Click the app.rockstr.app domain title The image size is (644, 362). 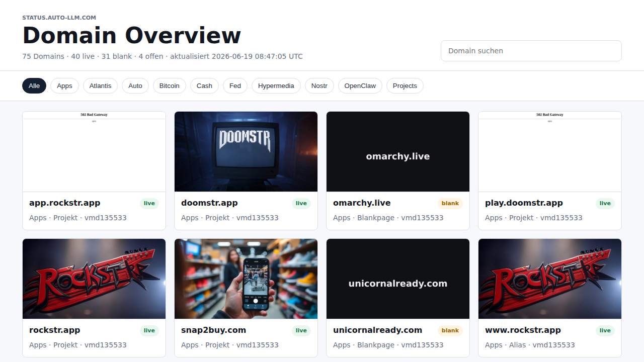[x=64, y=203]
